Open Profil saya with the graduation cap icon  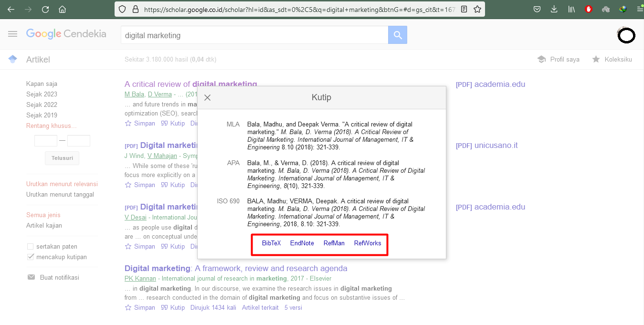pyautogui.click(x=541, y=59)
